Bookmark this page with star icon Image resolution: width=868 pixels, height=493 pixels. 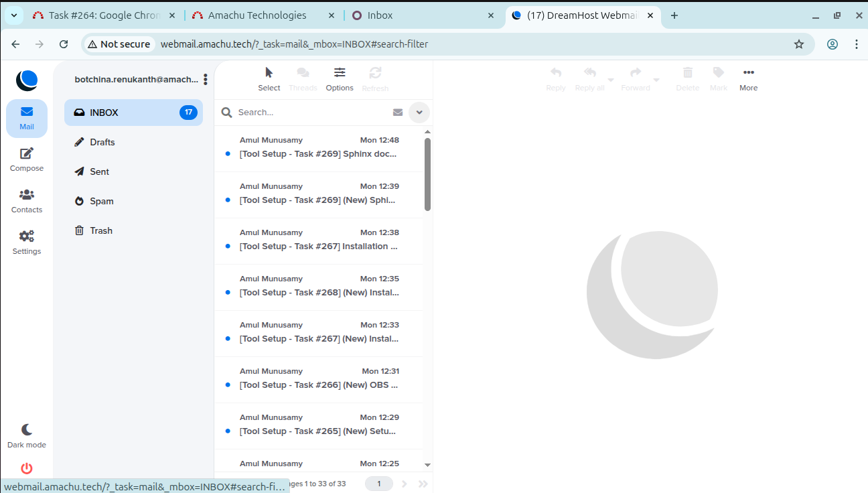(798, 44)
